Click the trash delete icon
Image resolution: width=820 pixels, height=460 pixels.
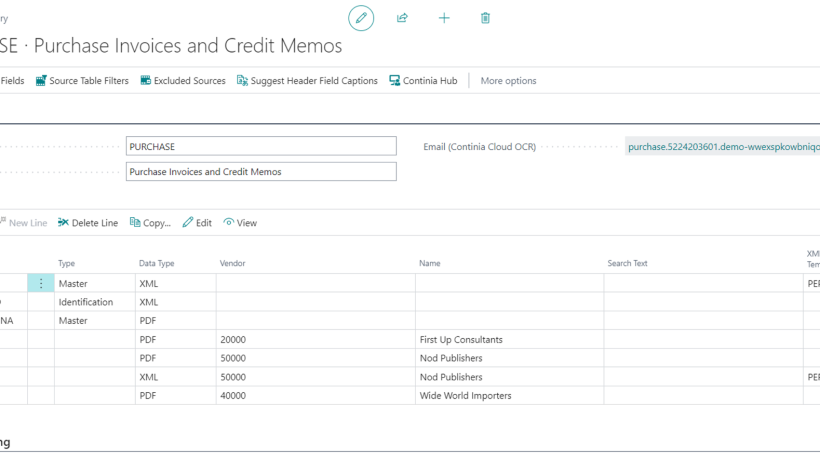485,18
